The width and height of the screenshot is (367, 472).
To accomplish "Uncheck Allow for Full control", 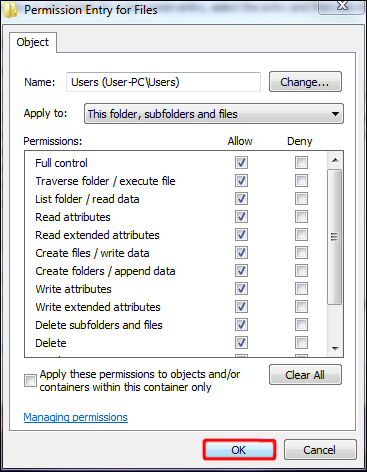I will click(x=241, y=163).
